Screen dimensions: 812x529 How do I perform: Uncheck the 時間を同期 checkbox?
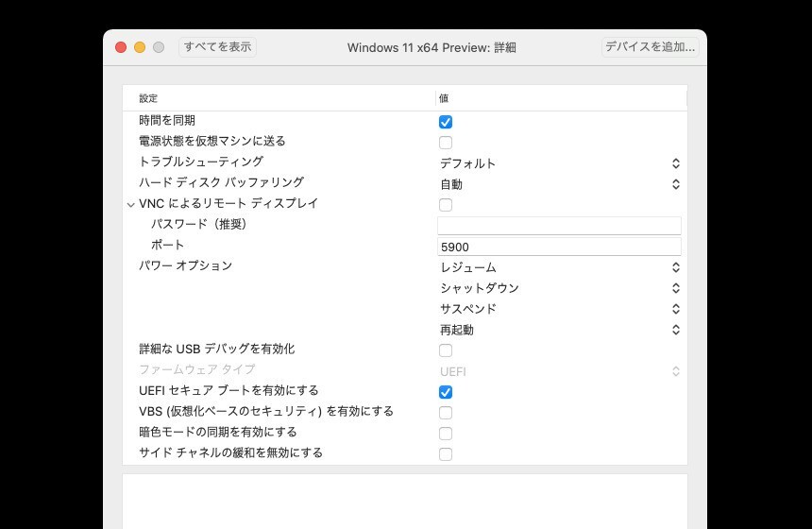point(446,122)
